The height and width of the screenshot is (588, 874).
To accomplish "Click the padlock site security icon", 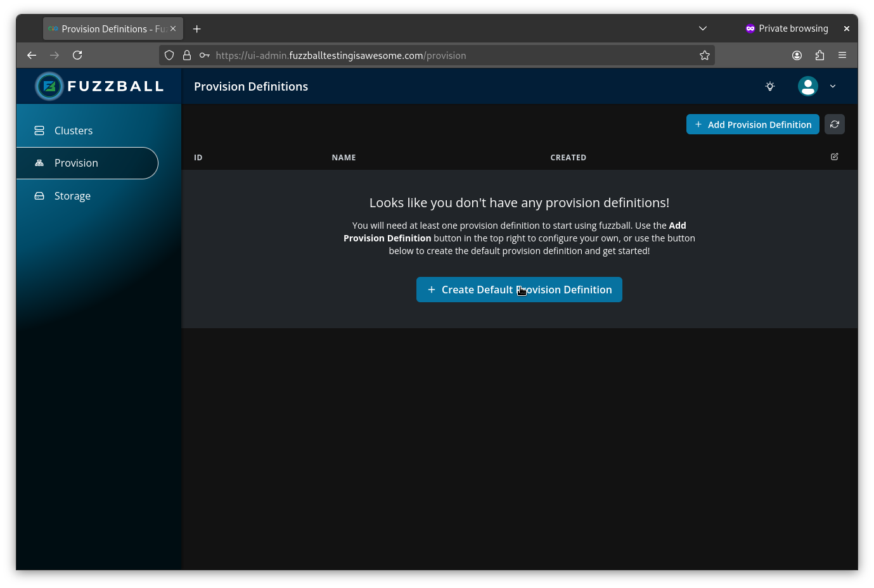I will coord(187,55).
